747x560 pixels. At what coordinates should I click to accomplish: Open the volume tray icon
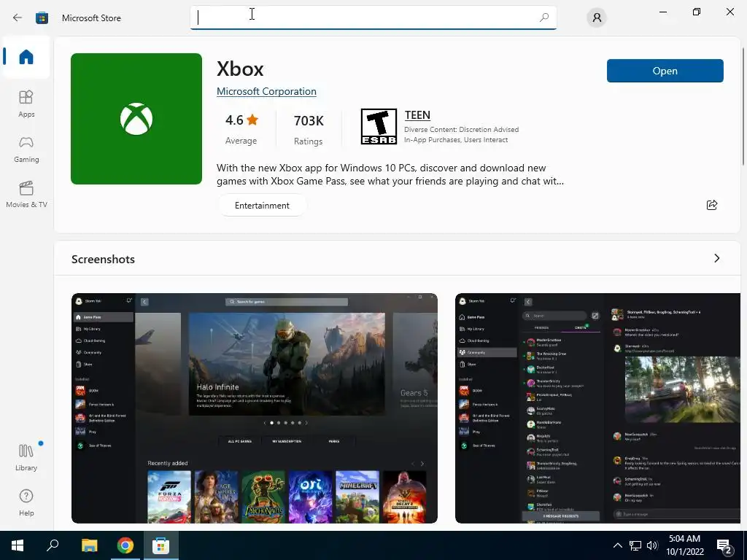pyautogui.click(x=652, y=545)
